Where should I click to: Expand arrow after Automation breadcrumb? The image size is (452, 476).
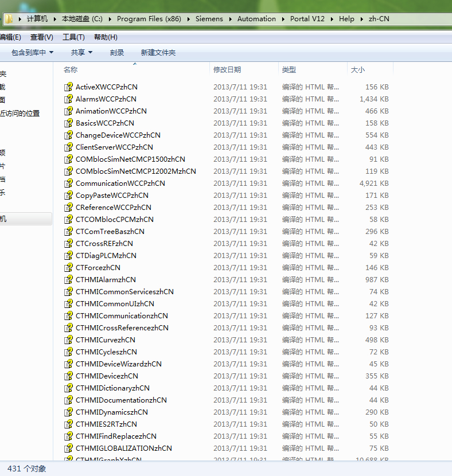tap(283, 19)
